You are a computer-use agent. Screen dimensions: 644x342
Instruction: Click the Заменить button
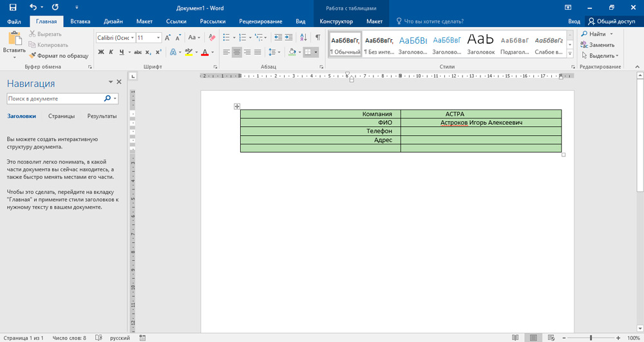pyautogui.click(x=597, y=44)
